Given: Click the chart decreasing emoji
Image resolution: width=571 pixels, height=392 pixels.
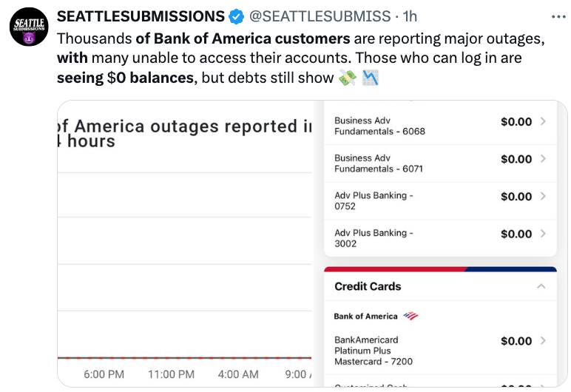Looking at the screenshot, I should [371, 78].
